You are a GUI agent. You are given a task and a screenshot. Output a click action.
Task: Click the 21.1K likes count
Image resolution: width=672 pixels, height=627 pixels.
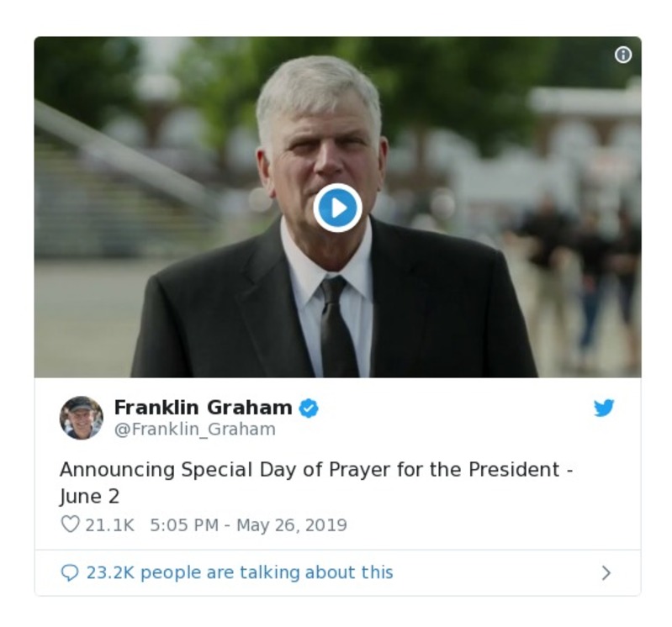(x=109, y=525)
